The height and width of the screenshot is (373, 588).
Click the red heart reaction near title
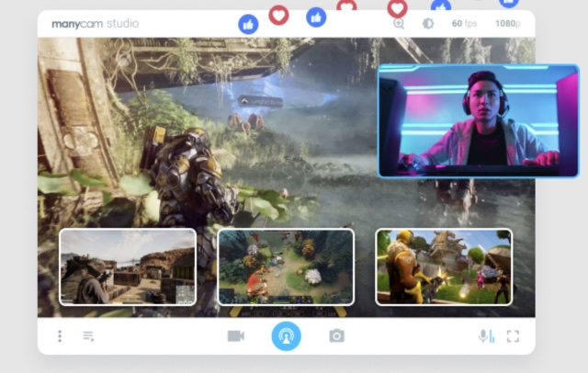pyautogui.click(x=278, y=16)
